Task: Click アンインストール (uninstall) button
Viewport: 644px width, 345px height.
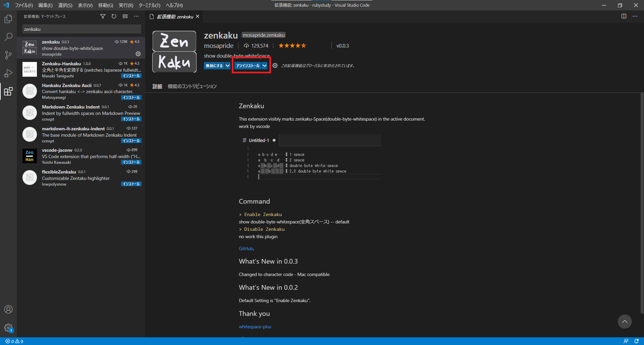Action: [248, 66]
